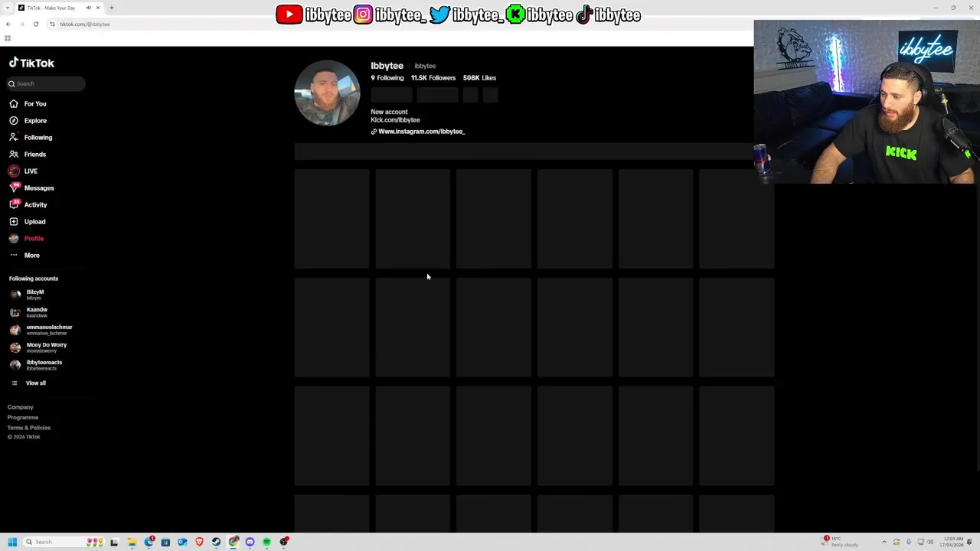This screenshot has width=980, height=551.
Task: Open the clock showing 12:03 AM
Action: [952, 542]
